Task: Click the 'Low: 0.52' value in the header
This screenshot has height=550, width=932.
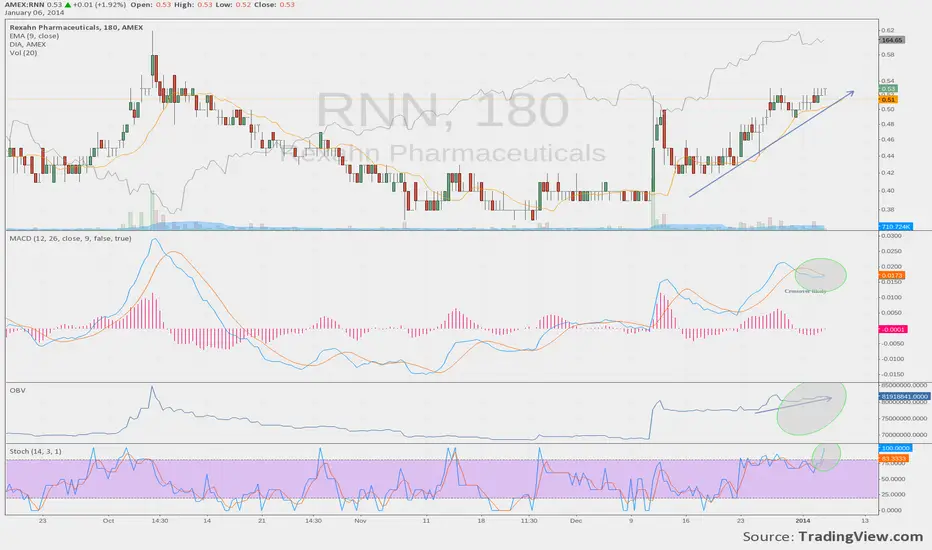Action: pos(231,4)
